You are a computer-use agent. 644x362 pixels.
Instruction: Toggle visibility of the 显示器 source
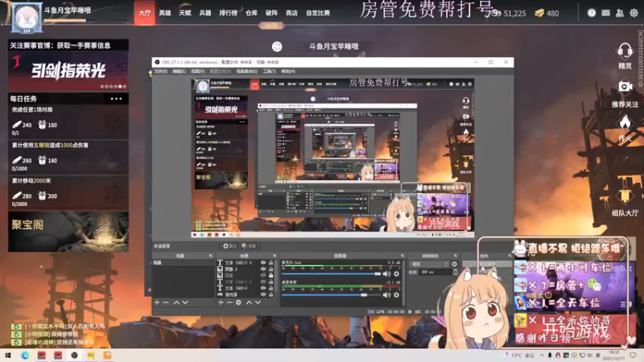(x=263, y=275)
